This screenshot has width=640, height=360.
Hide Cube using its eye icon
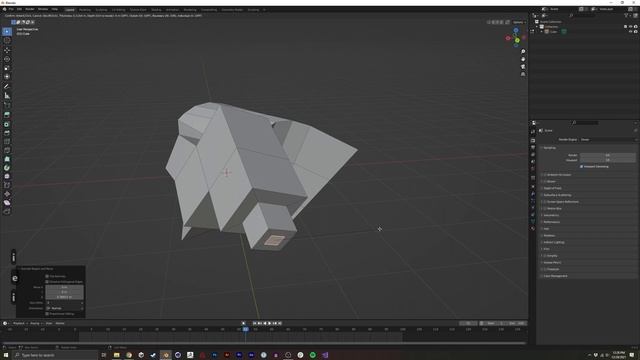(630, 31)
